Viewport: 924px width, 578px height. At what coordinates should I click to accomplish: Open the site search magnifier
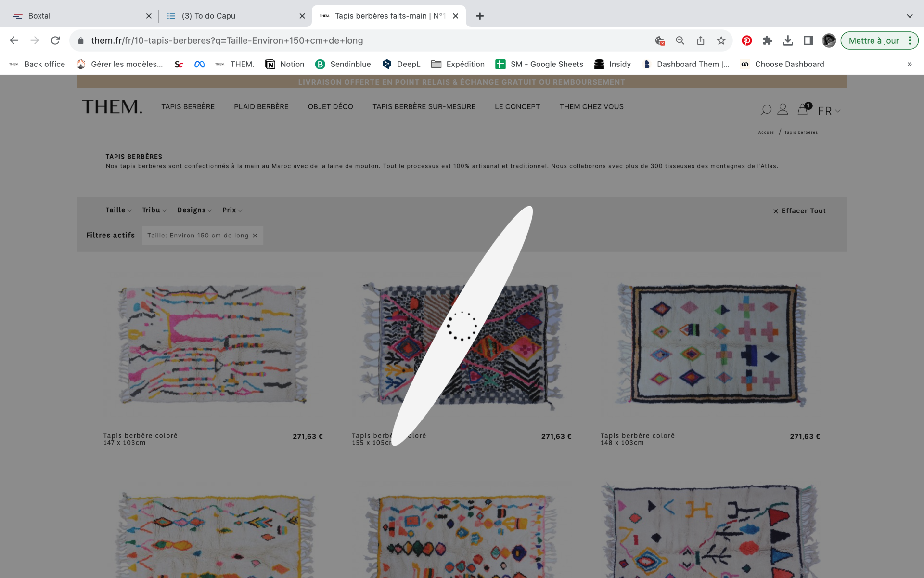[x=766, y=110]
